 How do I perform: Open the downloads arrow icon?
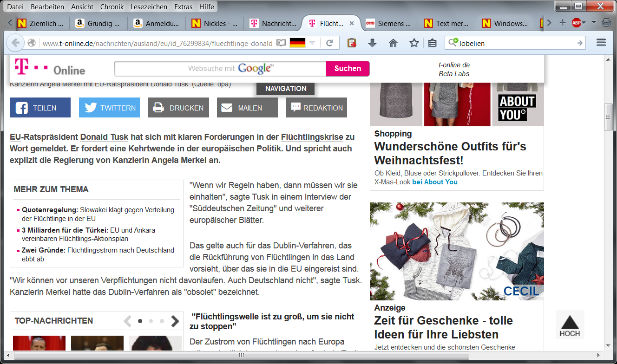pyautogui.click(x=372, y=43)
